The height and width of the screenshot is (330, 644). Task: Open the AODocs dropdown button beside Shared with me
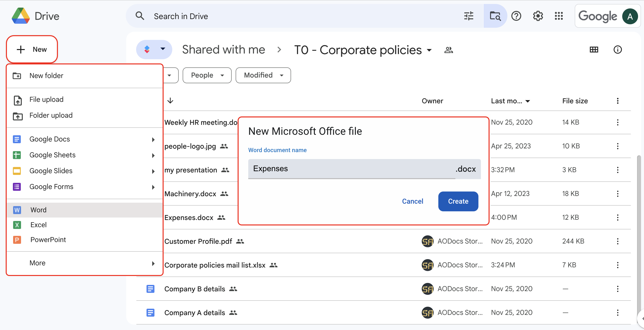154,49
